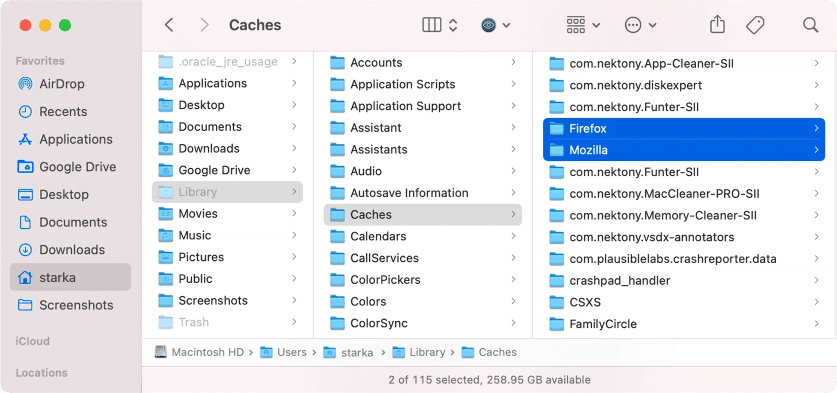Image resolution: width=837 pixels, height=393 pixels.
Task: Open the view mode up-down stepper
Action: (x=453, y=25)
